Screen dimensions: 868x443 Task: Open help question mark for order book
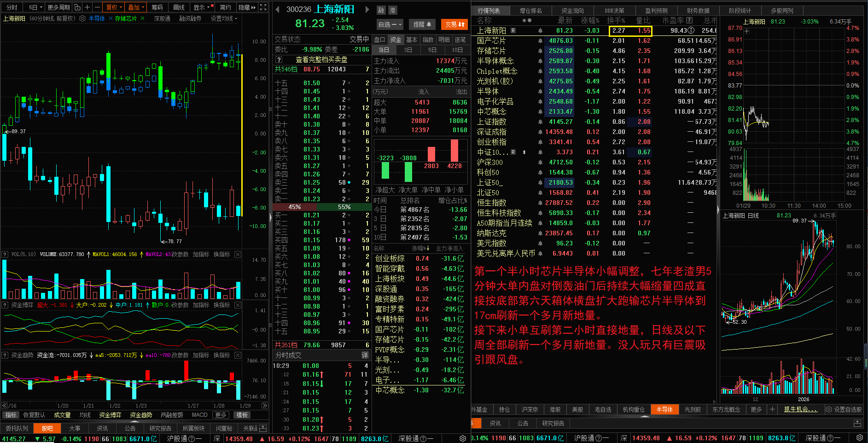[x=279, y=59]
